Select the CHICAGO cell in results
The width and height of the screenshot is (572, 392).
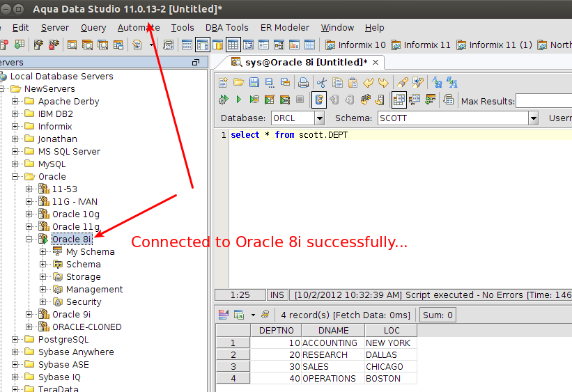(391, 366)
